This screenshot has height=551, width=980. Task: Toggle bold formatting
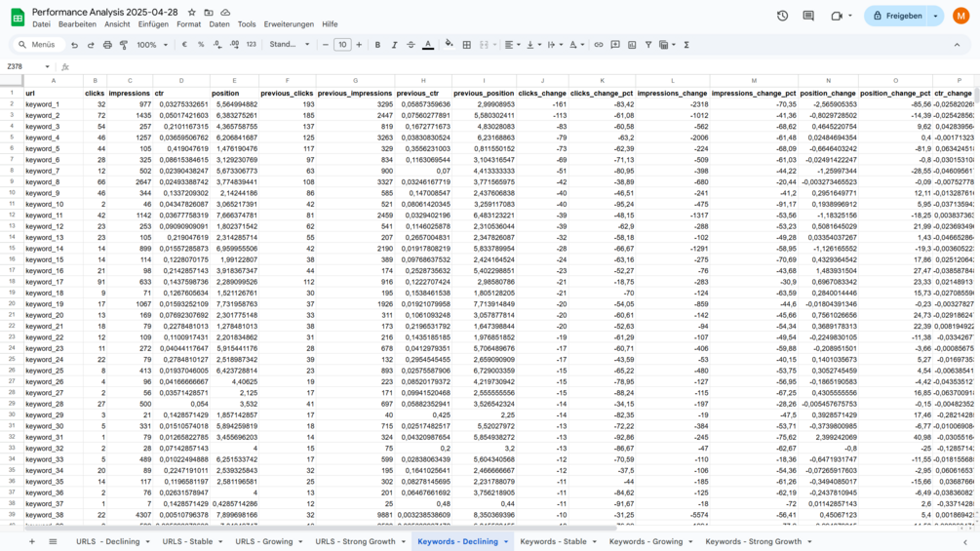[377, 45]
